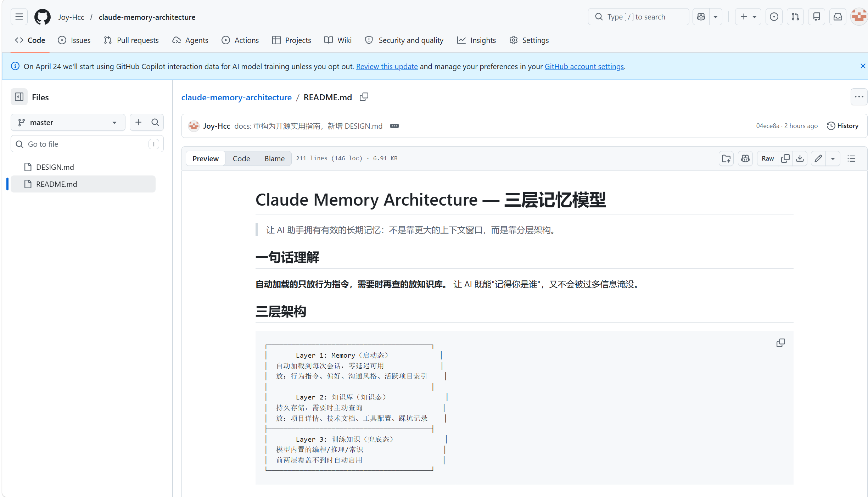Image resolution: width=868 pixels, height=497 pixels.
Task: Ask Copilot about this file icon
Action: pos(745,158)
